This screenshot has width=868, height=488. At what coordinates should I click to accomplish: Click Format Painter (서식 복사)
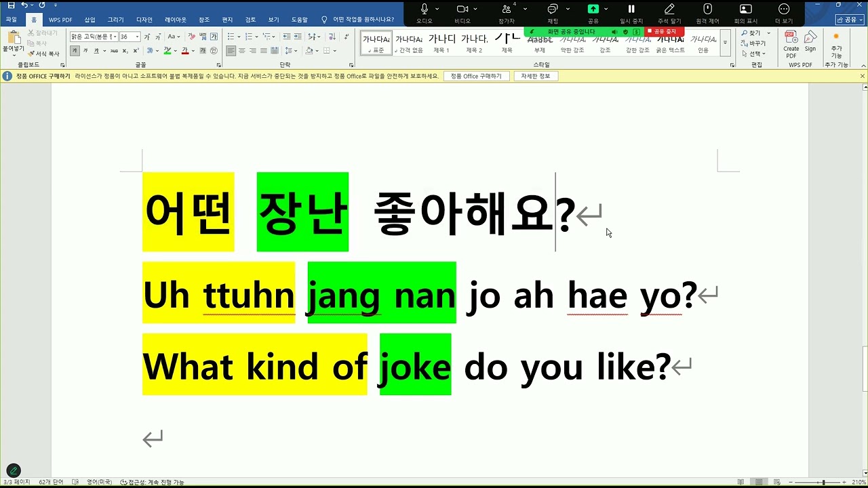44,54
